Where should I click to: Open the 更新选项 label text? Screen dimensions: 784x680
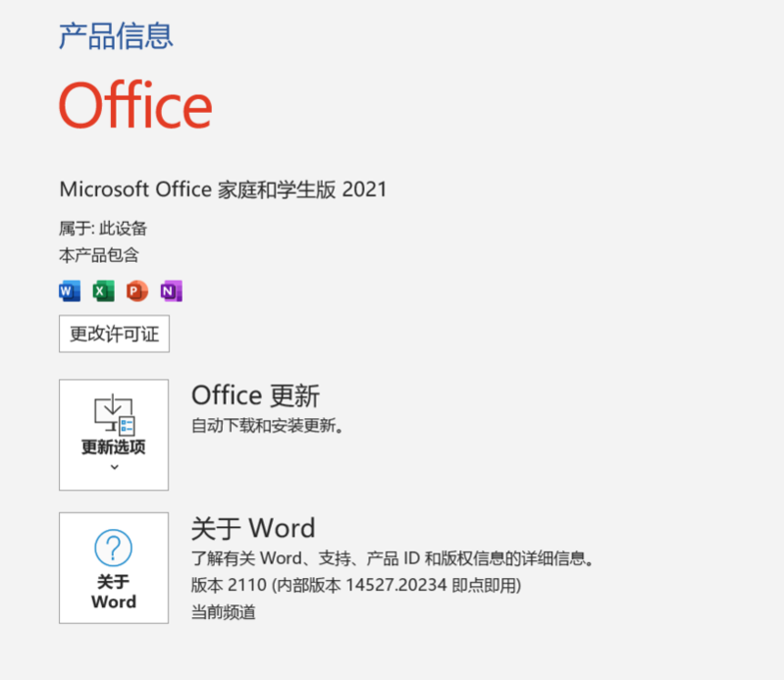[x=114, y=447]
